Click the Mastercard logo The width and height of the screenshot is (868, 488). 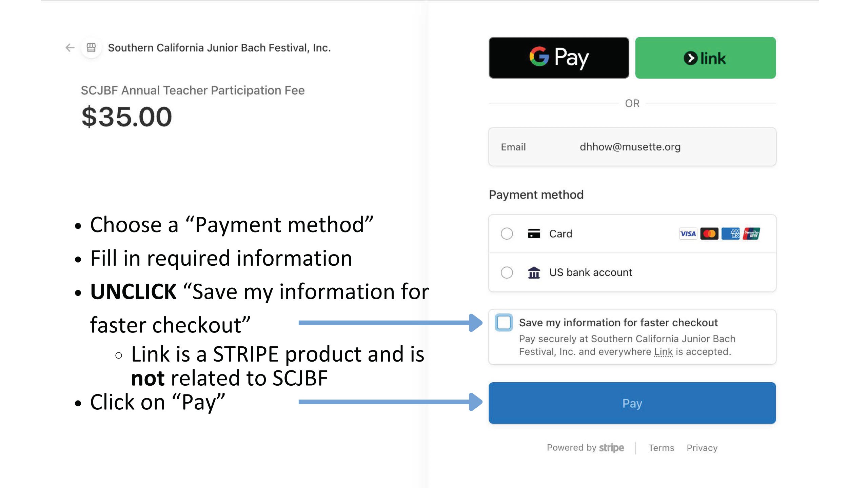pos(709,234)
